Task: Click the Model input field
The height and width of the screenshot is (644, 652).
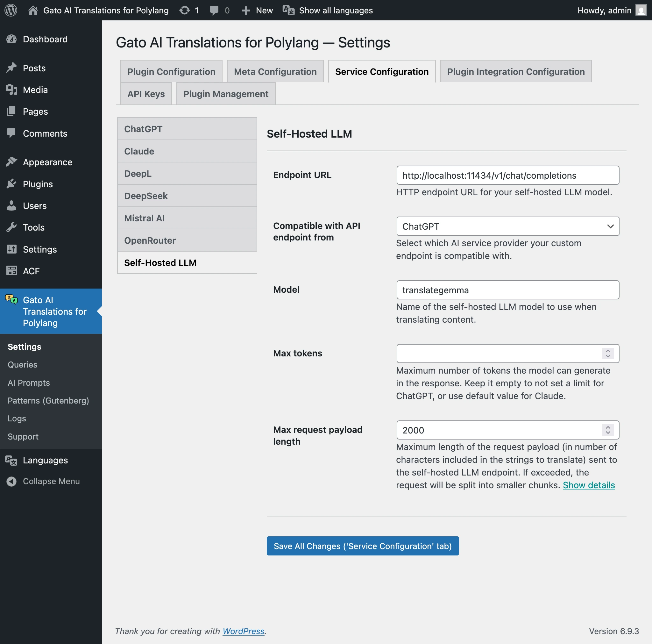Action: (506, 290)
